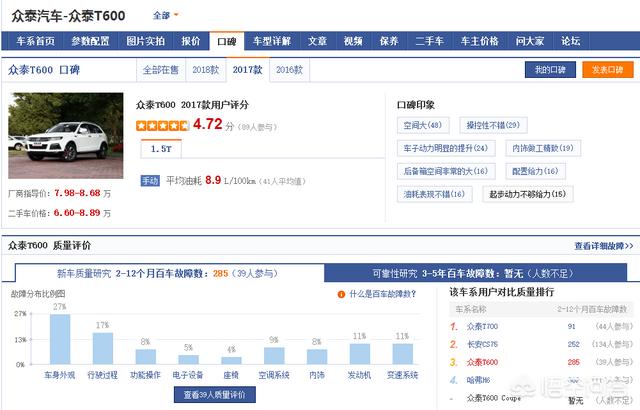Screen dimensions: 640x410
Task: Open the 全部 dropdown next to title
Action: tap(165, 16)
